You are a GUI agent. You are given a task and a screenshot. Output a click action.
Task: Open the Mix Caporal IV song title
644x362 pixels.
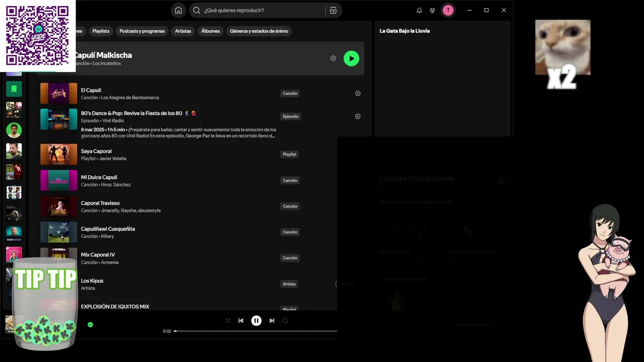point(98,255)
